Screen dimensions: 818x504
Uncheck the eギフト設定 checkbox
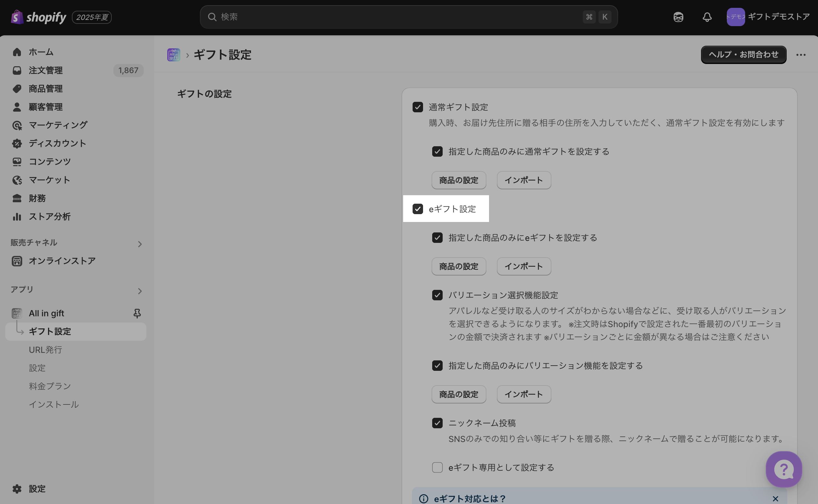(418, 209)
